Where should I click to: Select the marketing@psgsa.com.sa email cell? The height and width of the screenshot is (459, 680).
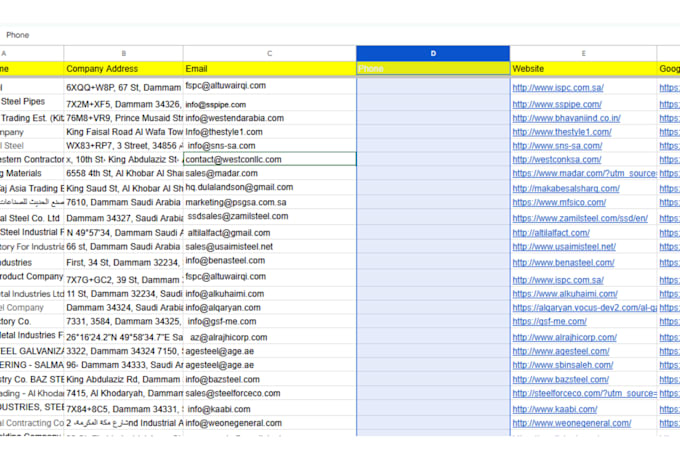[269, 203]
